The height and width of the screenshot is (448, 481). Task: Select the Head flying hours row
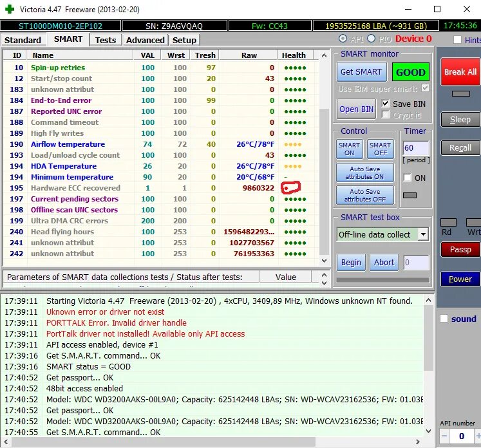click(161, 232)
